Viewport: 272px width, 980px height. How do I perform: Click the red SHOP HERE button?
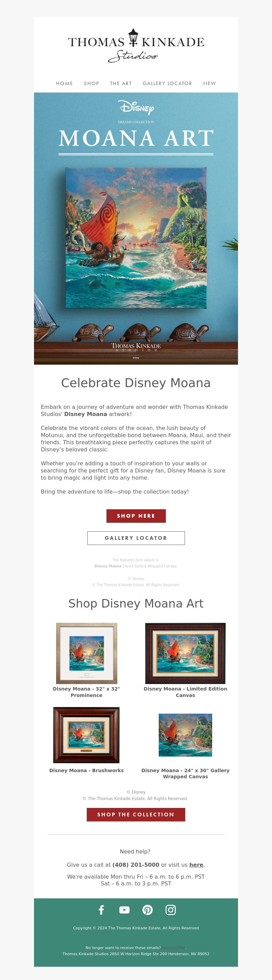(136, 516)
